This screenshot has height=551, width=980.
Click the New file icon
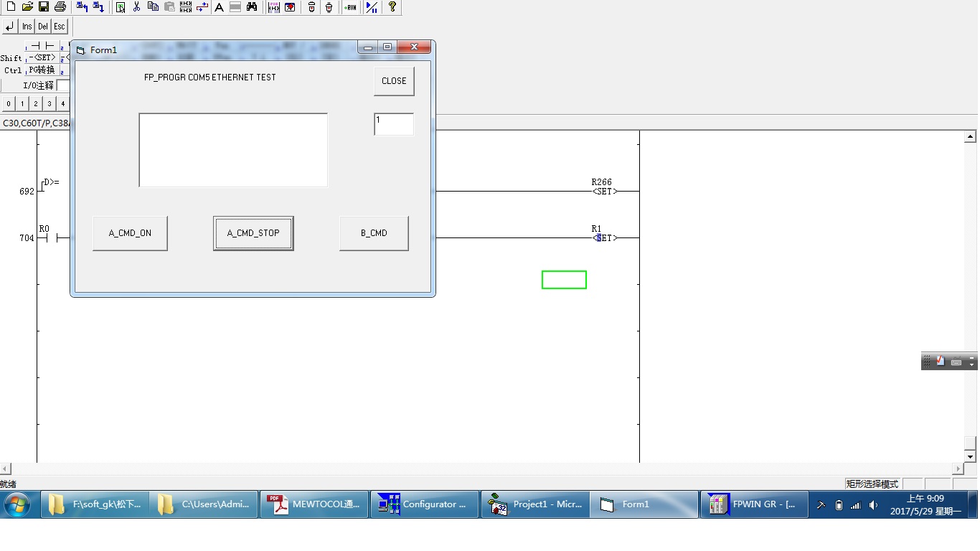[11, 7]
